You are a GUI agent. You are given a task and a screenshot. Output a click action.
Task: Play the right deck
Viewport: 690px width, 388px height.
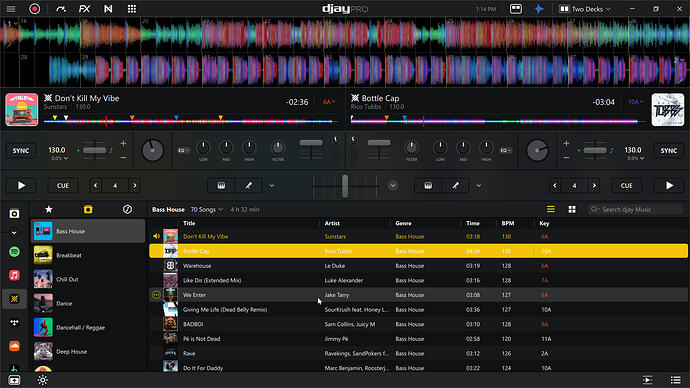coord(669,186)
